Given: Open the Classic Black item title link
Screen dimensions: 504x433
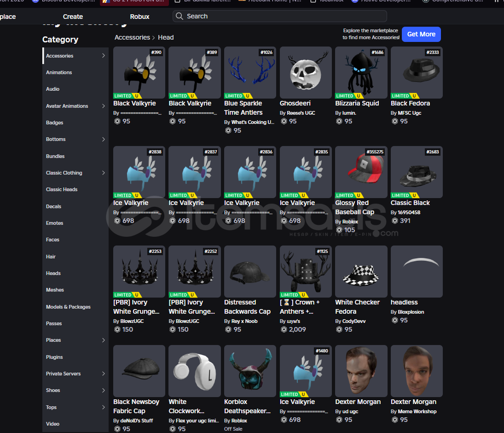Looking at the screenshot, I should 410,203.
